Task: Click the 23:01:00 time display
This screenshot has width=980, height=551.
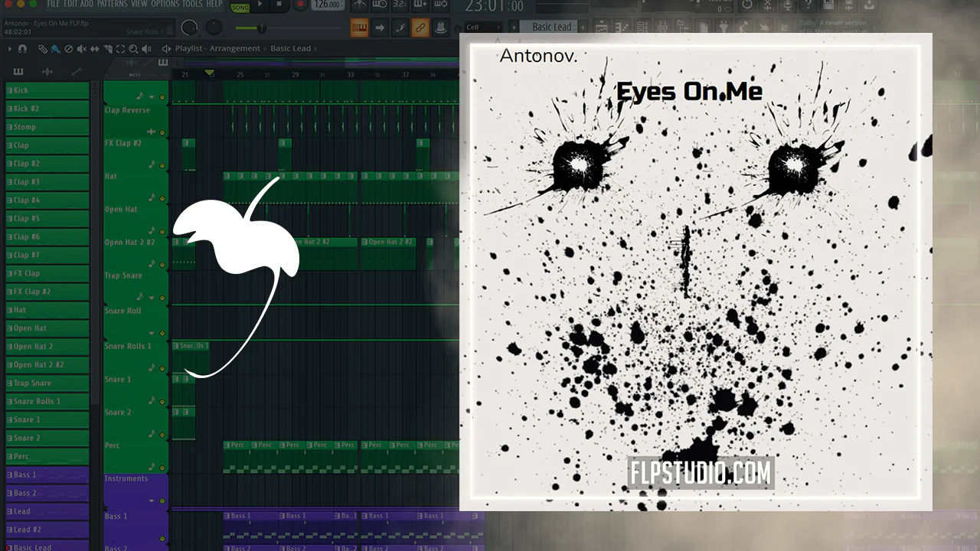Action: (x=495, y=7)
